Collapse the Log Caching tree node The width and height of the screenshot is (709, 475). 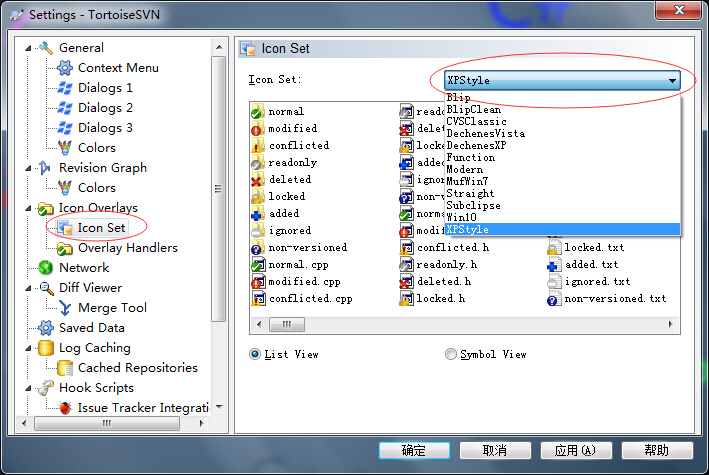28,348
